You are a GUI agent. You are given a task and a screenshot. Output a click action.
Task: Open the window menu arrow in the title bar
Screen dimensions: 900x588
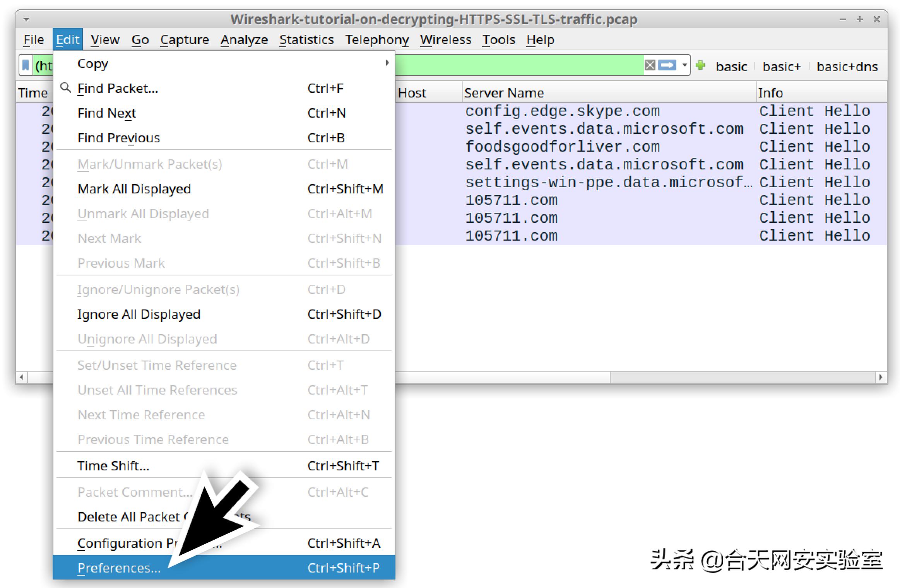coord(26,19)
